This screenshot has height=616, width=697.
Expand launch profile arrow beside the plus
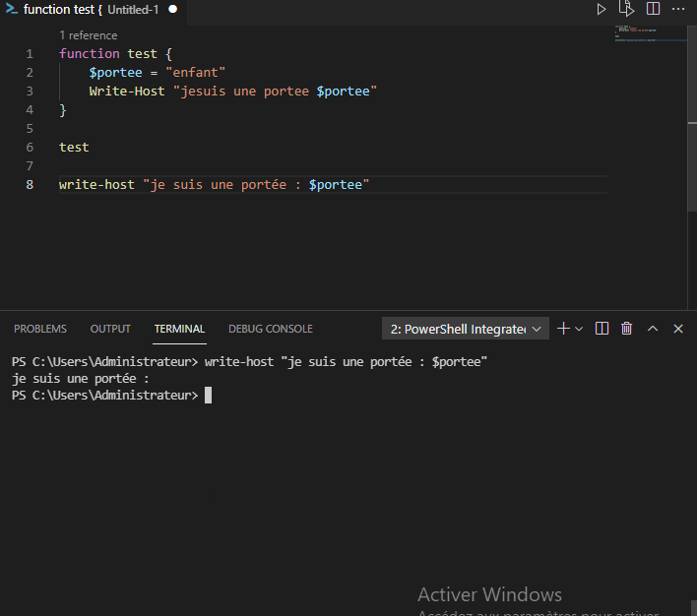(x=579, y=329)
